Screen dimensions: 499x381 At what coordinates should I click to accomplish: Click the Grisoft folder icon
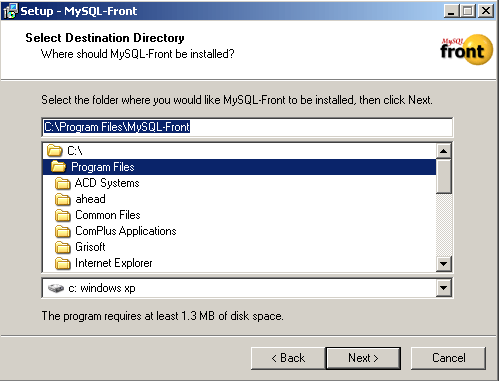click(x=63, y=247)
